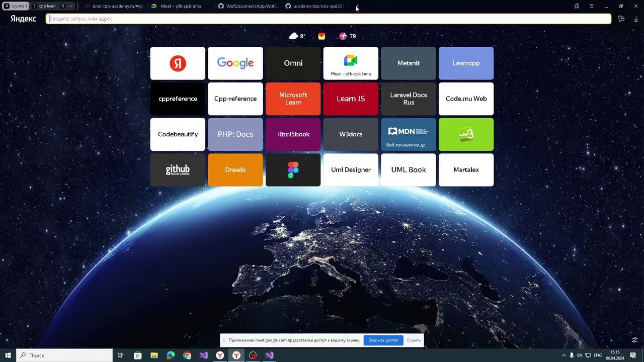Viewport: 644px width, 362px height.
Task: Expand the 'группа 1' tab group
Action: tap(16, 6)
